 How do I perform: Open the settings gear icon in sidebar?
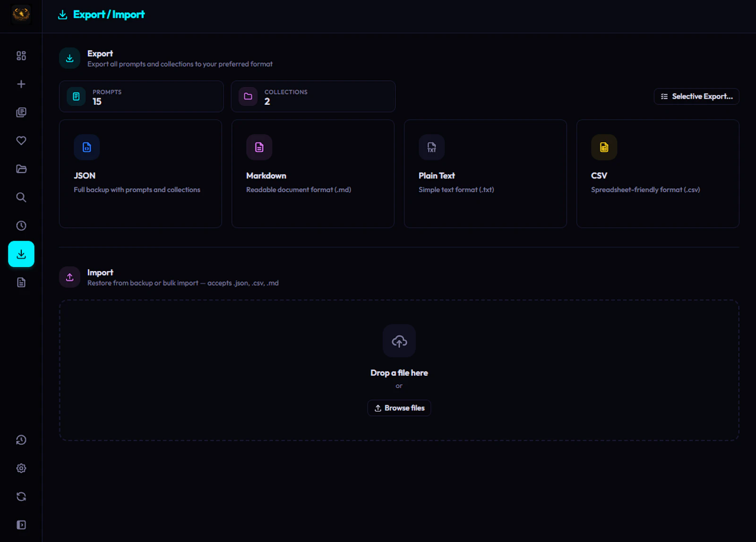[21, 468]
